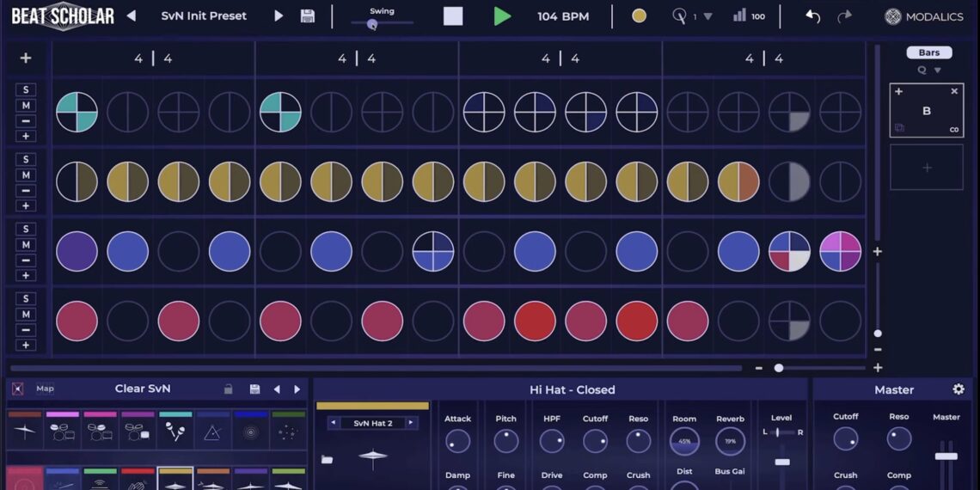This screenshot has height=490, width=980.
Task: Click the redo arrow icon
Action: pos(844,16)
